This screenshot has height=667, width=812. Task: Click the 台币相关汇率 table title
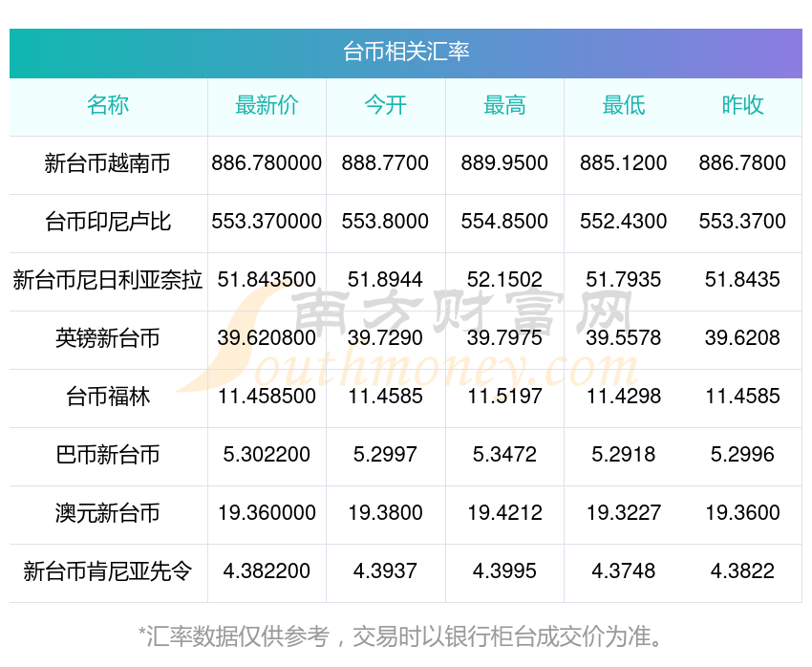click(406, 52)
